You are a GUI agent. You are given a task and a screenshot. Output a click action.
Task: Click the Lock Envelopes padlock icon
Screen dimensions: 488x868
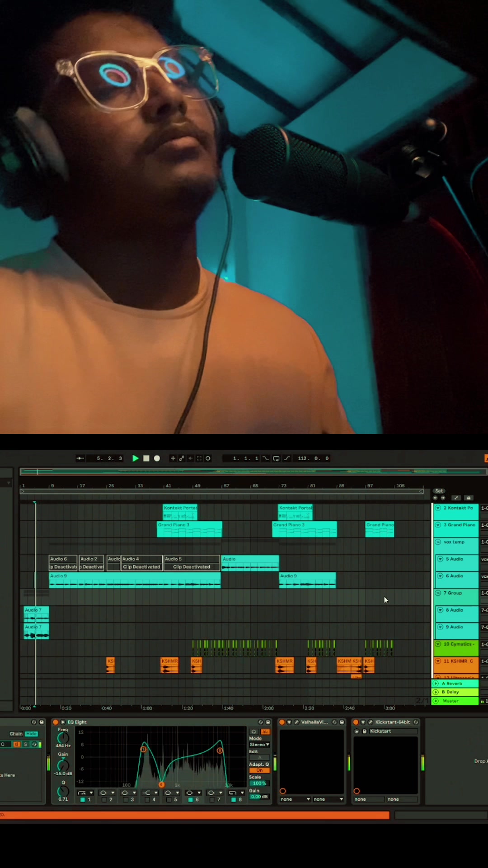(469, 498)
